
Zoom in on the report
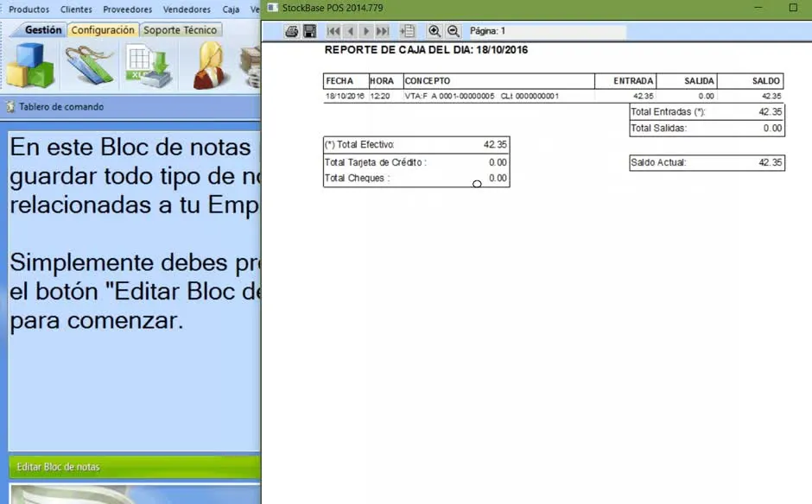click(x=435, y=31)
